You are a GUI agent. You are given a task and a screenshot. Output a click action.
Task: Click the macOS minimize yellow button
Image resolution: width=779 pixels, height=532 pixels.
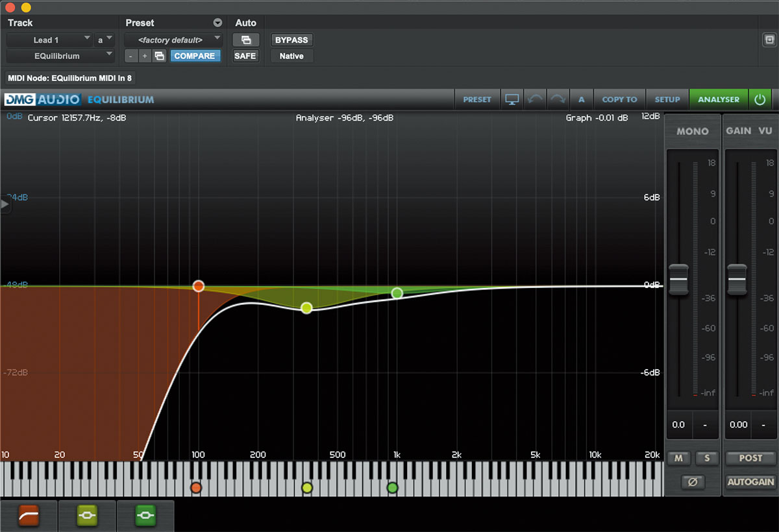click(x=26, y=7)
